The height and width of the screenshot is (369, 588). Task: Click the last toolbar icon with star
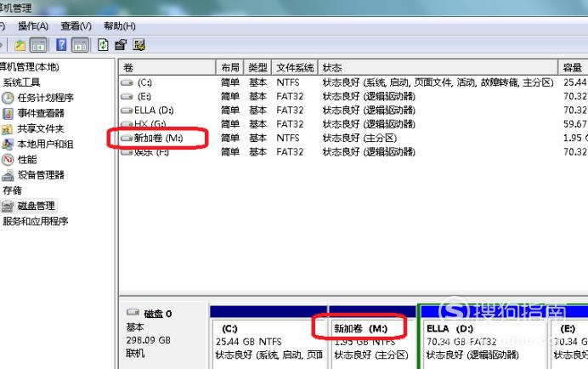139,45
